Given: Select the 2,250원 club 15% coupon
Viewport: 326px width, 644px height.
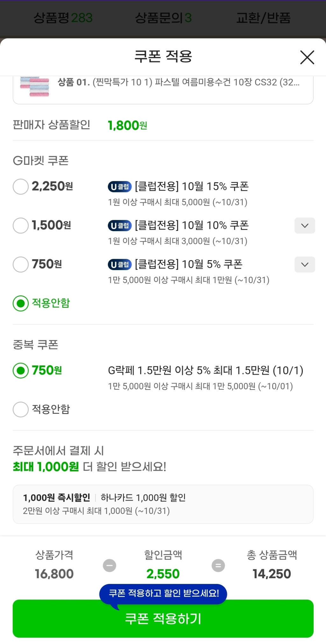Looking at the screenshot, I should (x=21, y=186).
